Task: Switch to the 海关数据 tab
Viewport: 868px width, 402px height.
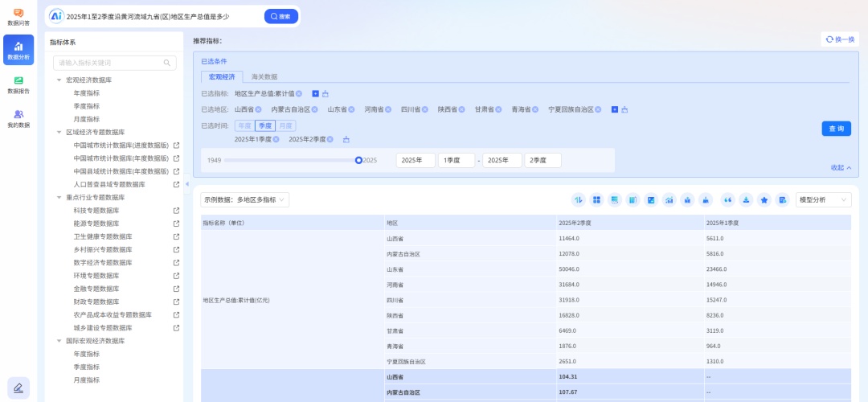Action: 264,76
